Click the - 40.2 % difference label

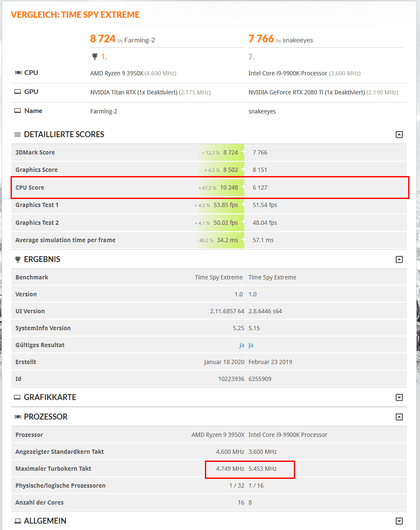pos(205,240)
